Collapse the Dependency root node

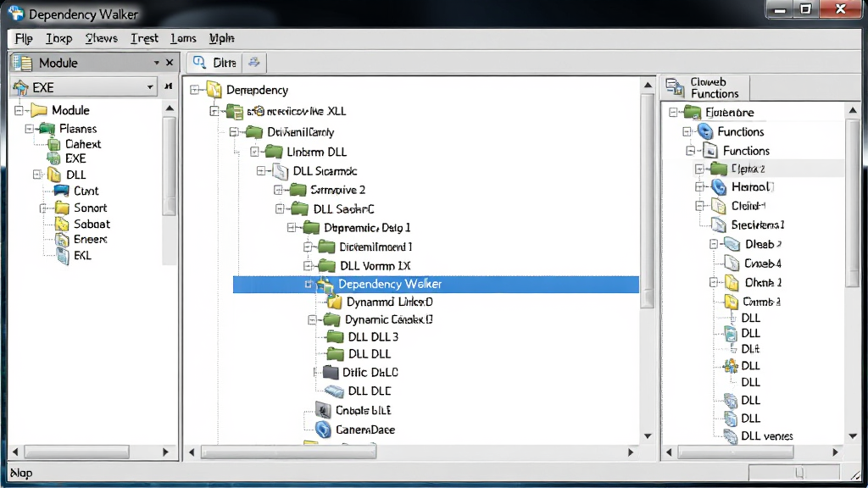pos(194,90)
